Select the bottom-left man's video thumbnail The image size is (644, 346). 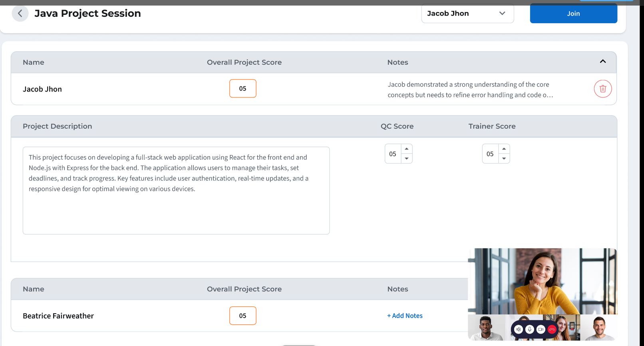coord(486,328)
